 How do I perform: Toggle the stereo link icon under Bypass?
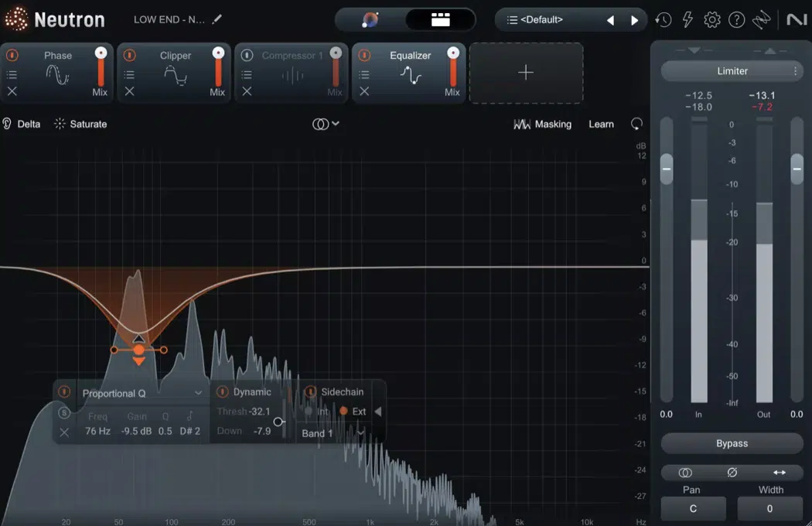[x=685, y=473]
